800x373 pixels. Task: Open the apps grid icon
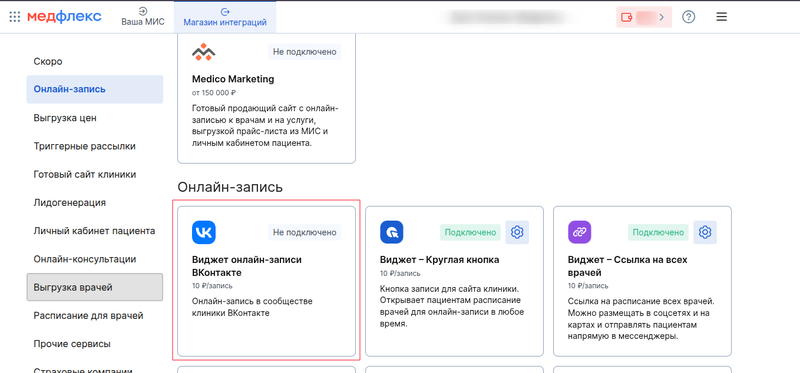point(15,17)
